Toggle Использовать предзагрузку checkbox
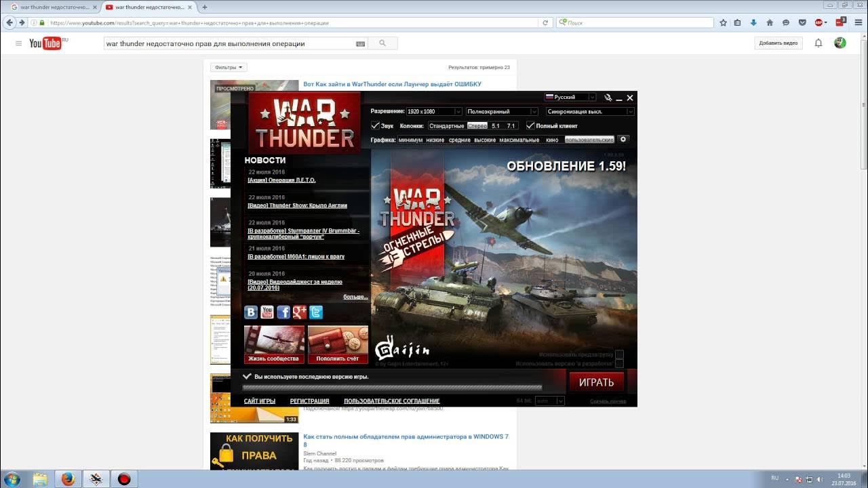868x488 pixels. (619, 354)
